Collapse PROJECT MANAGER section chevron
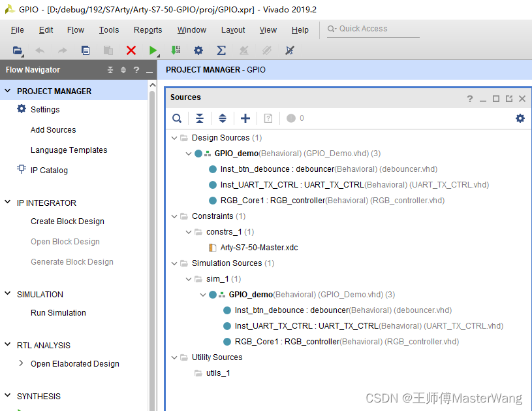Image resolution: width=532 pixels, height=411 pixels. pos(7,91)
